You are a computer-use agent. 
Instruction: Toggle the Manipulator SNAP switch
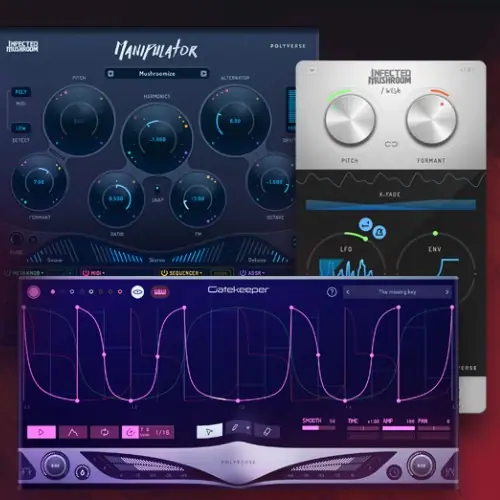point(157,190)
